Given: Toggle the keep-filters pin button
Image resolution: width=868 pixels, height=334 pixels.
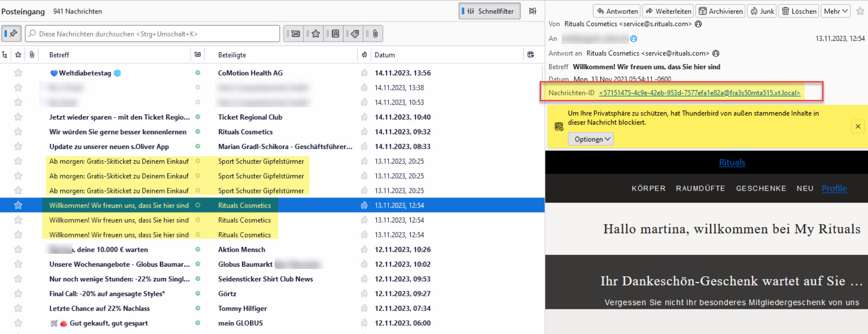Looking at the screenshot, I should point(11,33).
